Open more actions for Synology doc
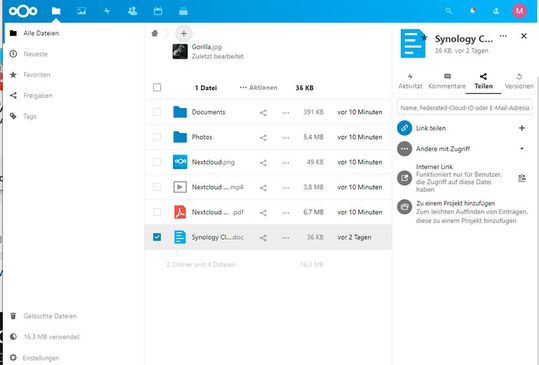Image resolution: width=539 pixels, height=365 pixels. coord(285,237)
